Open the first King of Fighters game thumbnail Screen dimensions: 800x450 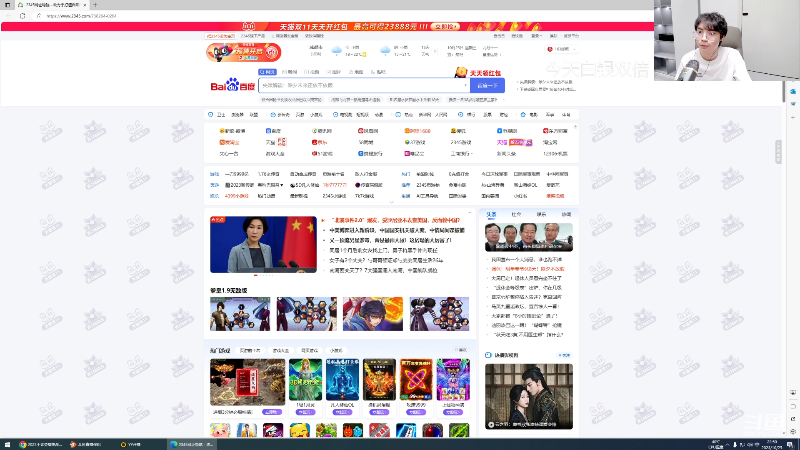(x=240, y=314)
